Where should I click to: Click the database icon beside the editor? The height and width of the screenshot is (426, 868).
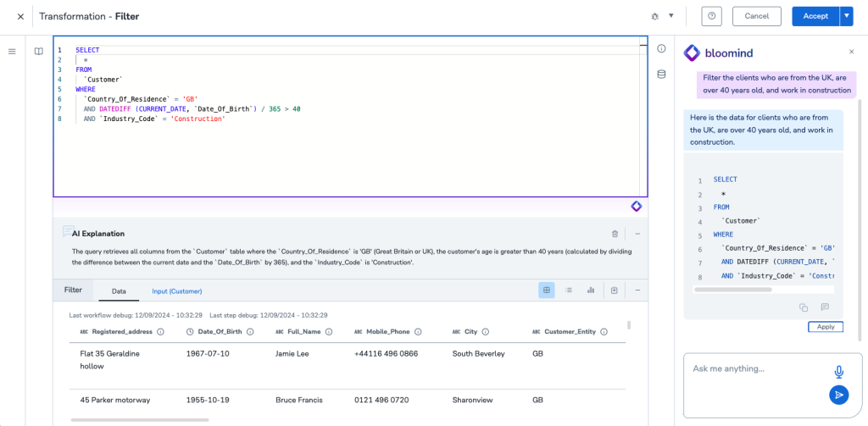coord(661,75)
